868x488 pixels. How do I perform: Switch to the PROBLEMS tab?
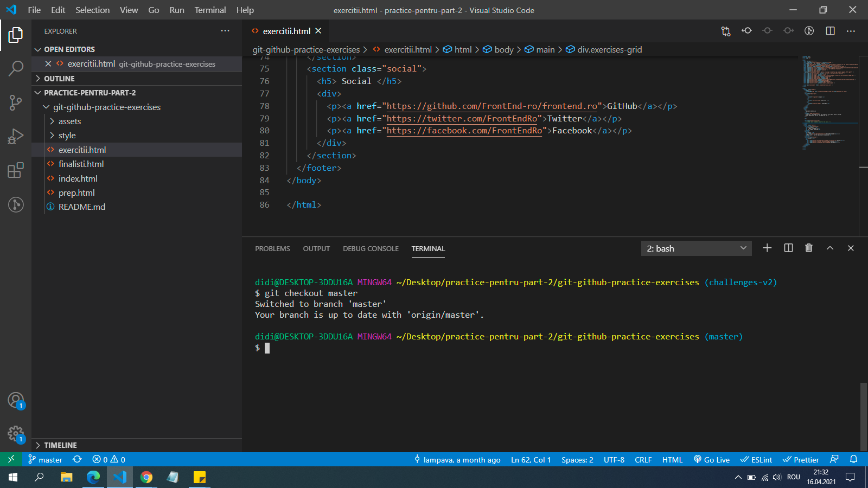coord(272,248)
